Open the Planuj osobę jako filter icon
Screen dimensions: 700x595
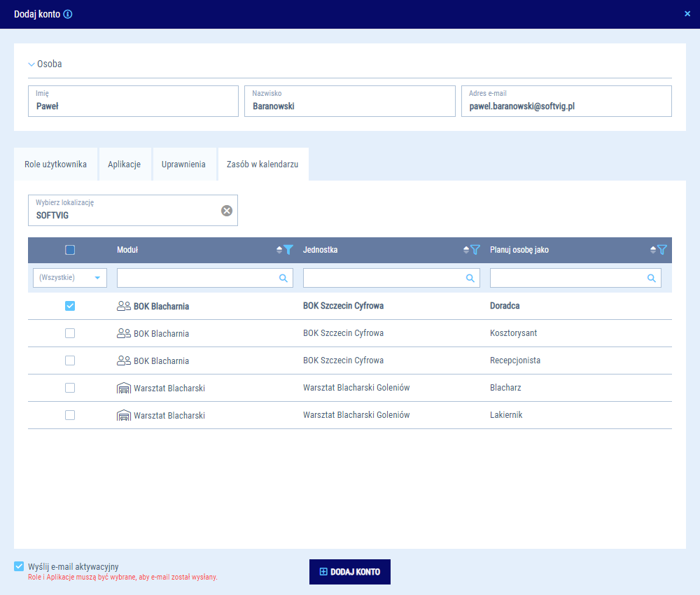point(662,250)
